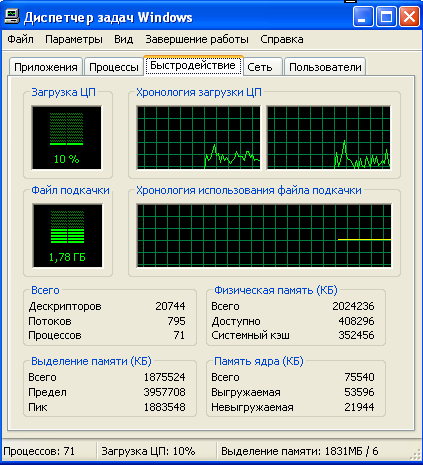The image size is (423, 465).
Task: Click the CPU load gauge showing 10 %
Action: point(66,138)
